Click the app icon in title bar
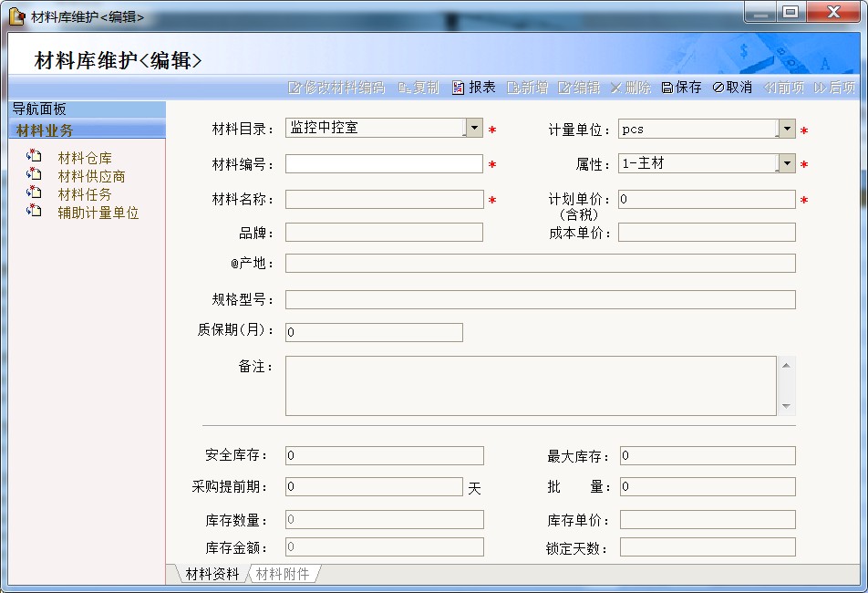This screenshot has height=593, width=868. (16, 16)
